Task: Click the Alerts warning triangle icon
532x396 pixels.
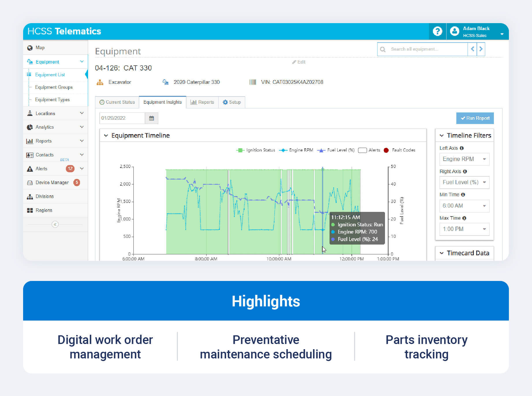Action: pos(30,169)
